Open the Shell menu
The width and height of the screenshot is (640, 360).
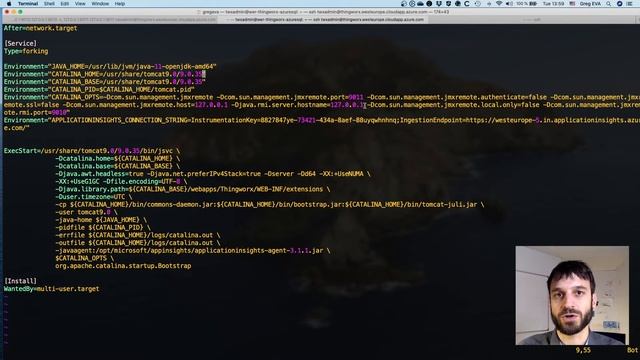click(49, 4)
